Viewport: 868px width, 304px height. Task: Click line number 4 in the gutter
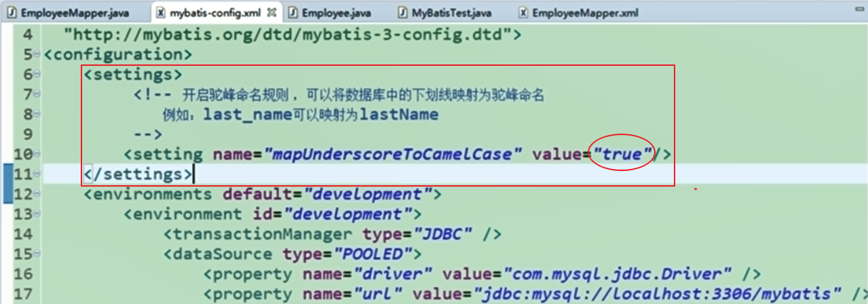27,34
